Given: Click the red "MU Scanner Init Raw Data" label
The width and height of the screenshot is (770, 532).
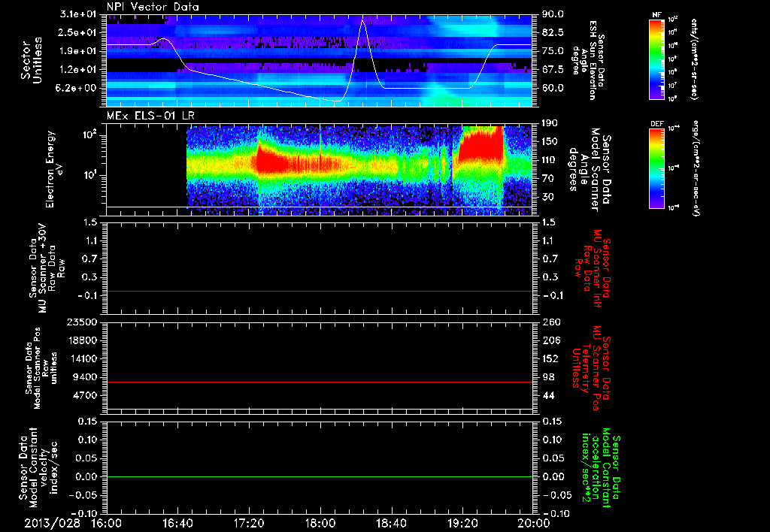Looking at the screenshot, I should coord(592,268).
